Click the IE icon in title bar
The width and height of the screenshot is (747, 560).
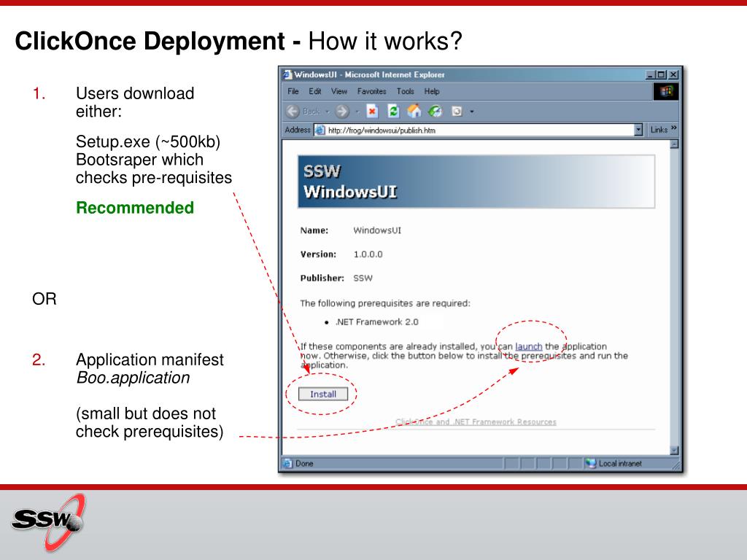pyautogui.click(x=287, y=75)
